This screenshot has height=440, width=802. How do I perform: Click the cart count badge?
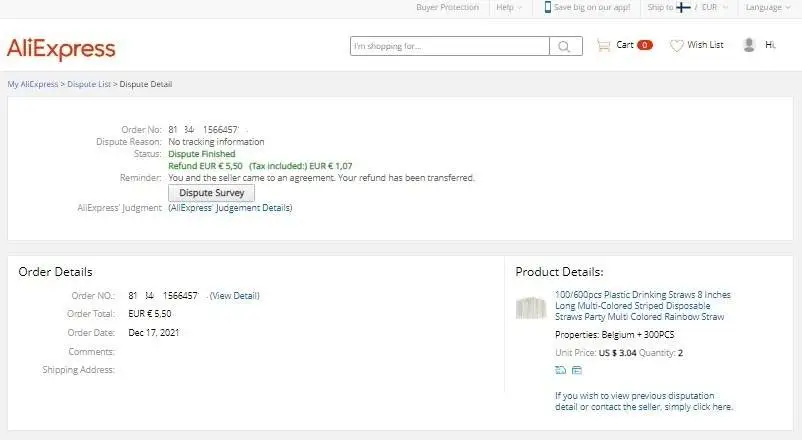[x=645, y=45]
